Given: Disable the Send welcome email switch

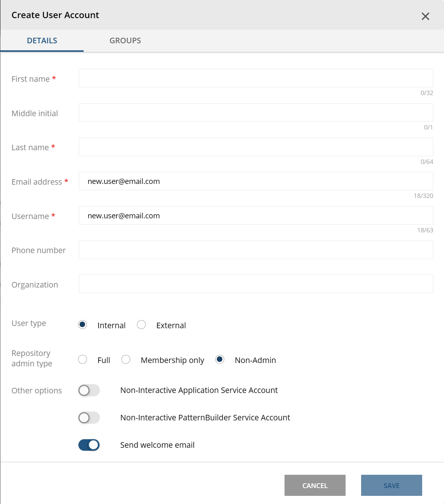Looking at the screenshot, I should coord(89,445).
